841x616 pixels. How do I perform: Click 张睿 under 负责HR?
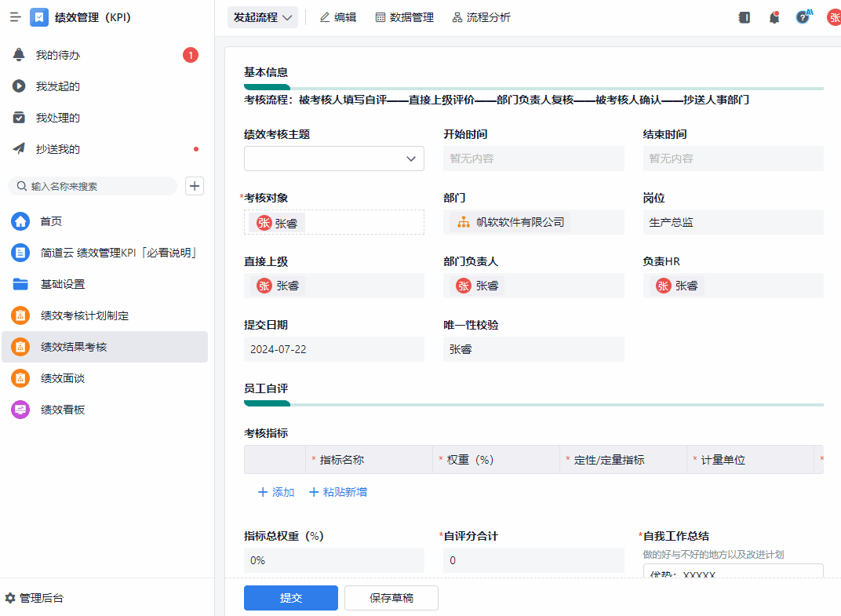click(676, 286)
